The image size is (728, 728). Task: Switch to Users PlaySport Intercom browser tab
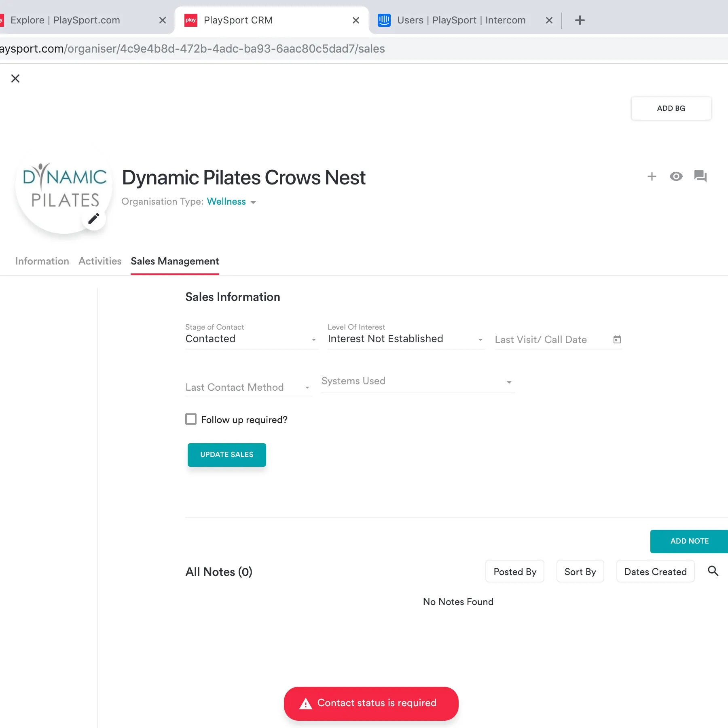464,20
